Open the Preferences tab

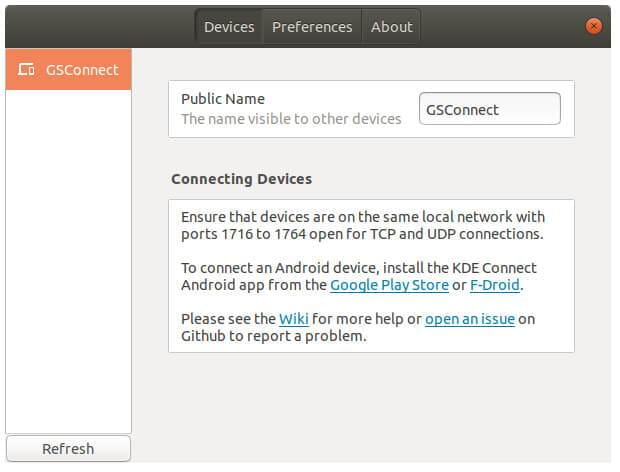point(312,27)
